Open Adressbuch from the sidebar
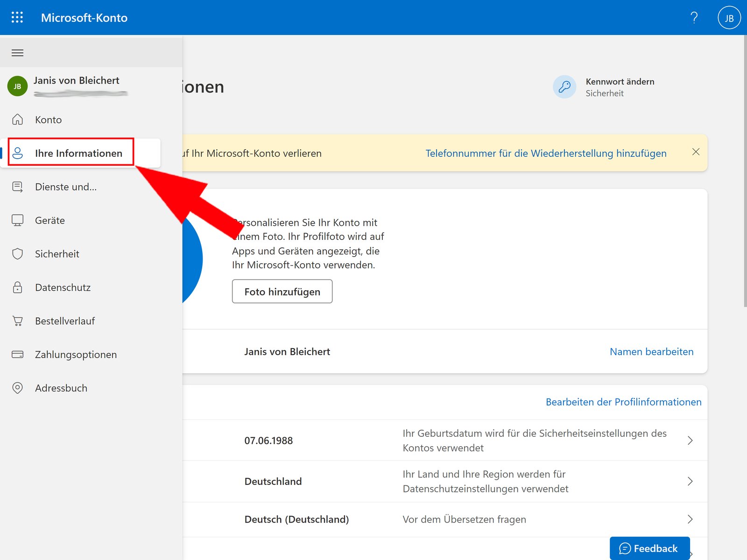Image resolution: width=747 pixels, height=560 pixels. point(61,388)
